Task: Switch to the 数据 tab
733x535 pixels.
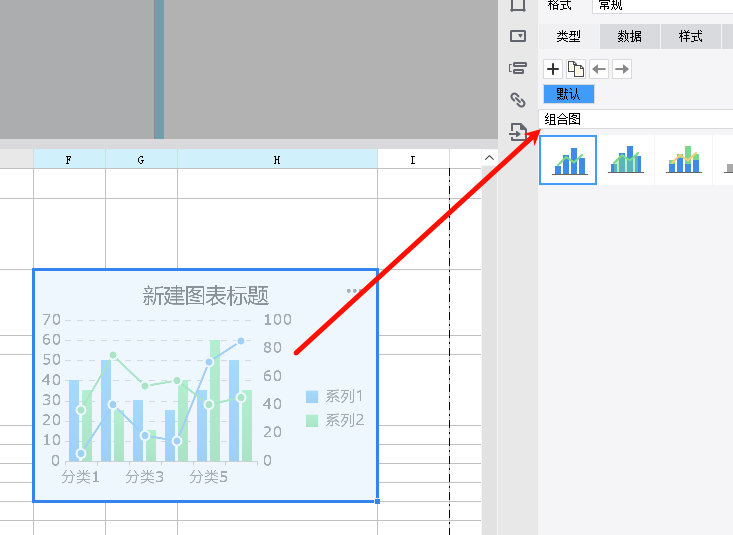Action: point(630,37)
